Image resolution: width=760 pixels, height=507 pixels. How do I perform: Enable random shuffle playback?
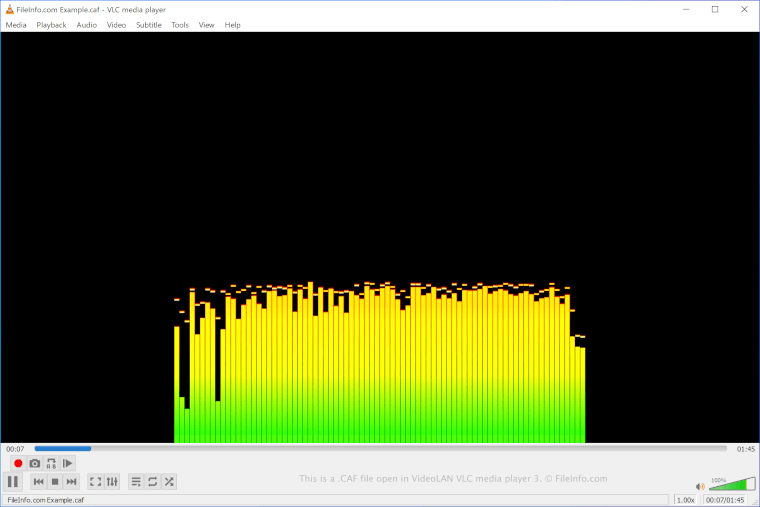169,482
